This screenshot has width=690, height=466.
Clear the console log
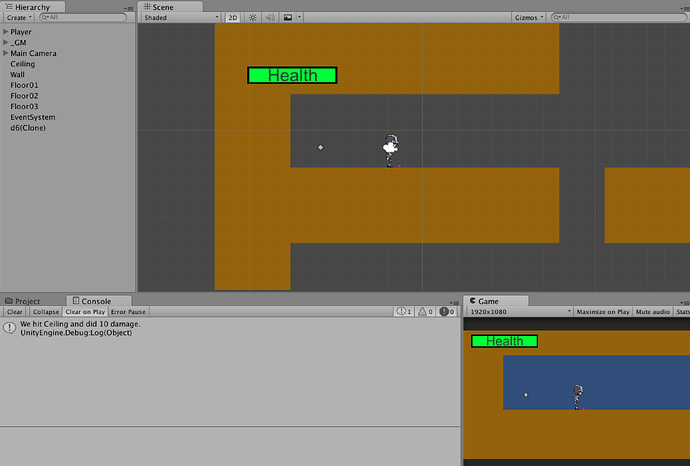tap(15, 312)
